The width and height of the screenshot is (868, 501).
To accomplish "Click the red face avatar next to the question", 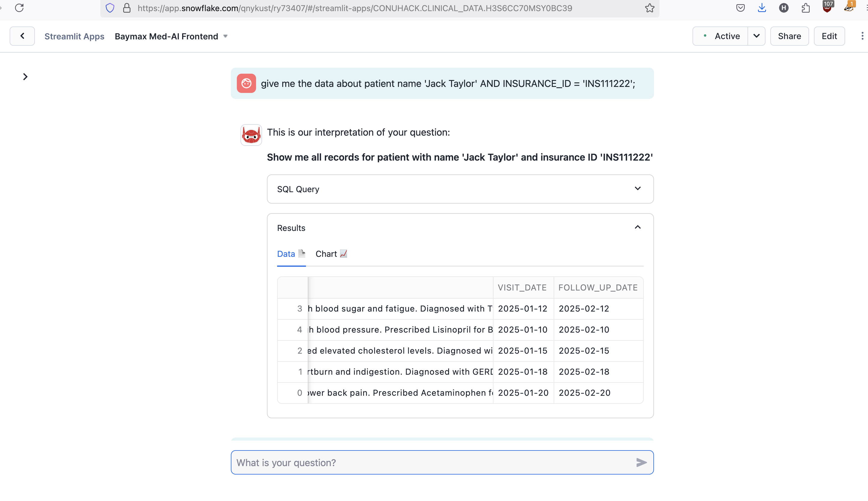I will click(x=246, y=83).
